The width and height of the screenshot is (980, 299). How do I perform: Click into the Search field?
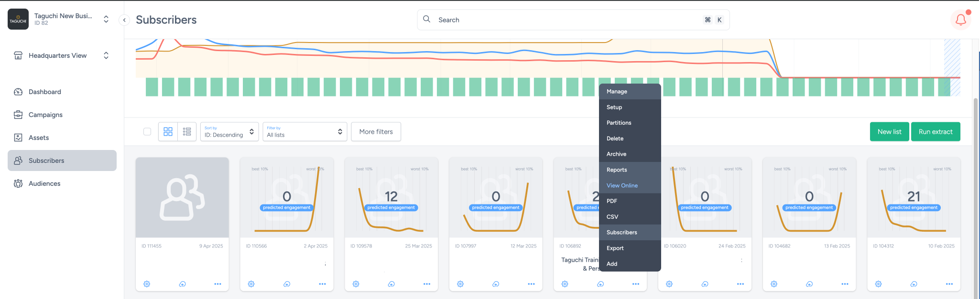click(564, 20)
